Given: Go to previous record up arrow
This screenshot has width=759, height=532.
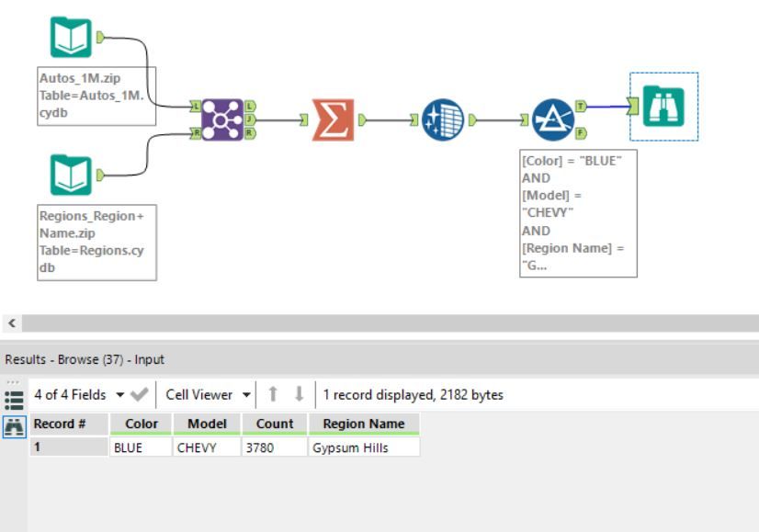Looking at the screenshot, I should pyautogui.click(x=273, y=394).
